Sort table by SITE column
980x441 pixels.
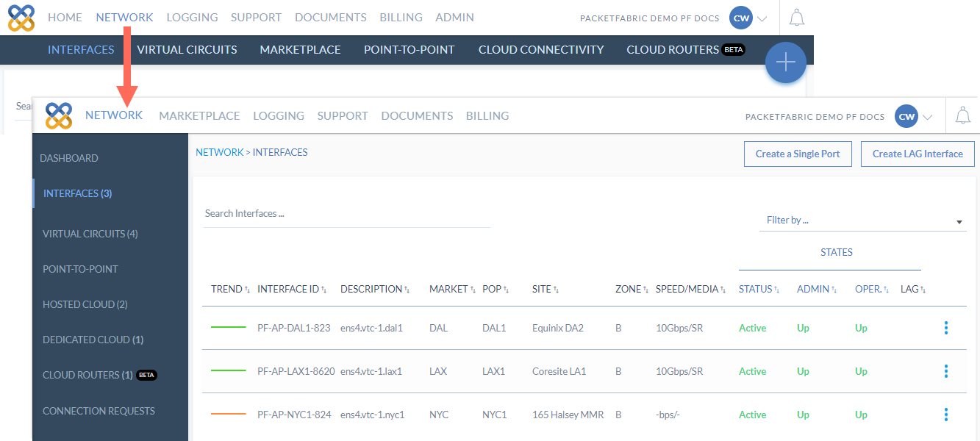point(546,289)
